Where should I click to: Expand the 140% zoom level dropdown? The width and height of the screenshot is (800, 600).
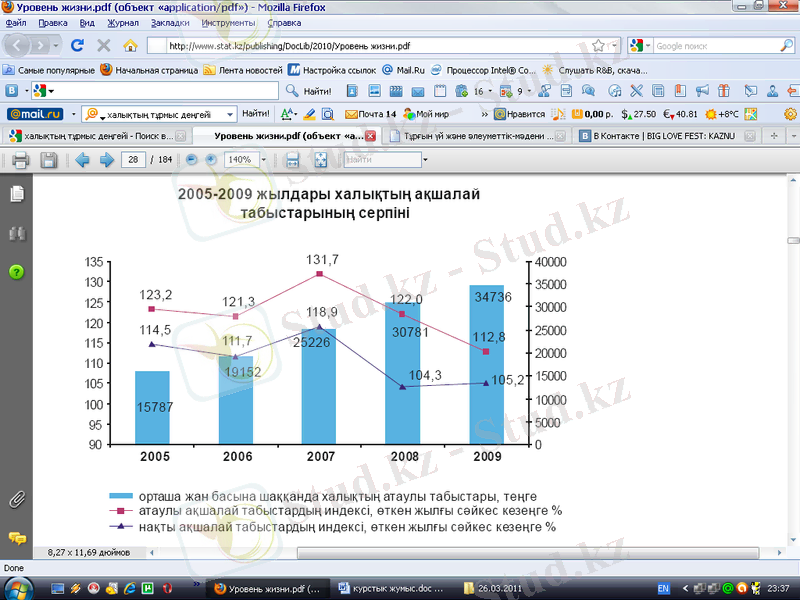click(x=262, y=160)
